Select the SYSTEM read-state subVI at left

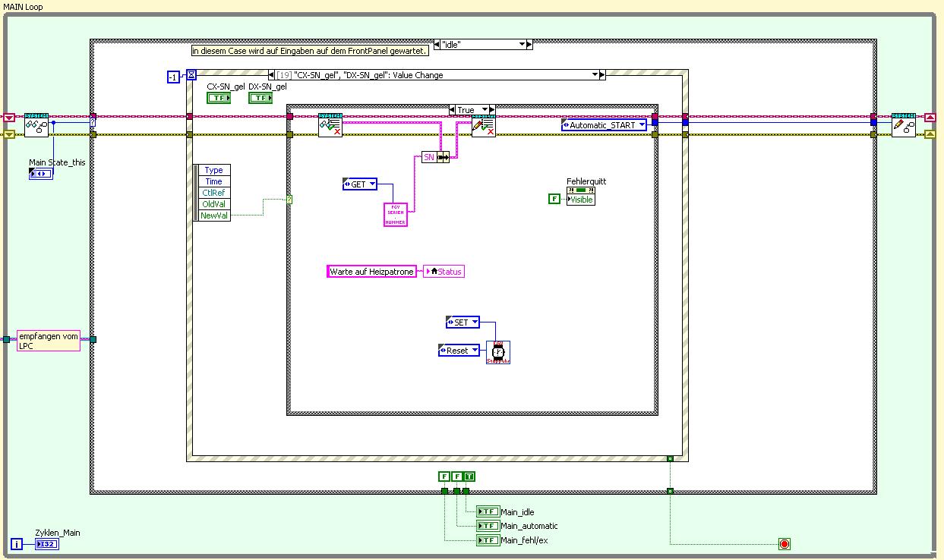point(36,125)
